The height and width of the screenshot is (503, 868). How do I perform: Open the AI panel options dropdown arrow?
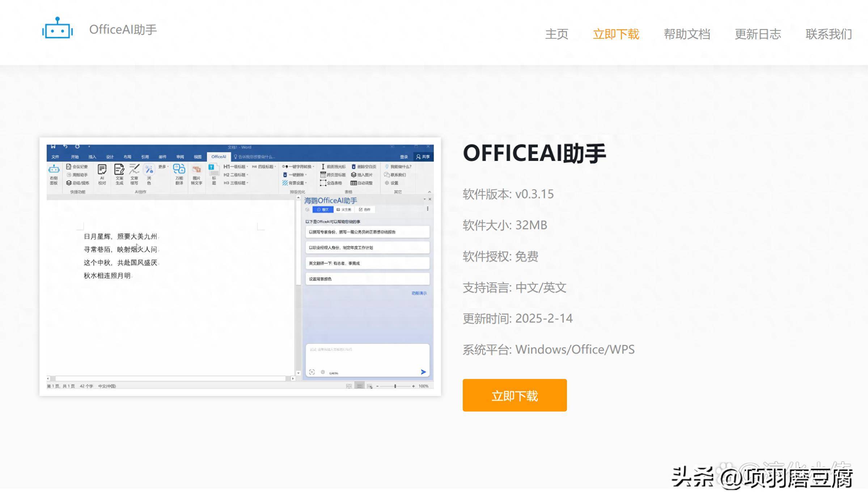coord(424,199)
